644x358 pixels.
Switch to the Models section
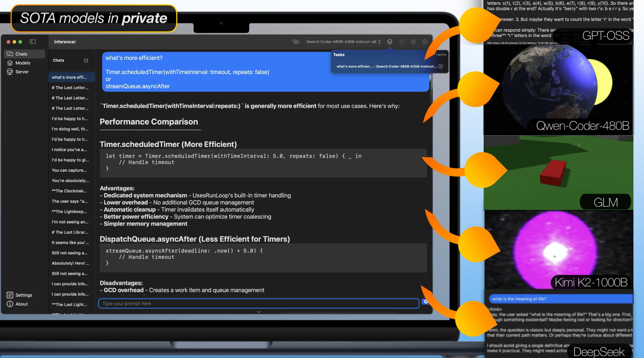pyautogui.click(x=23, y=63)
